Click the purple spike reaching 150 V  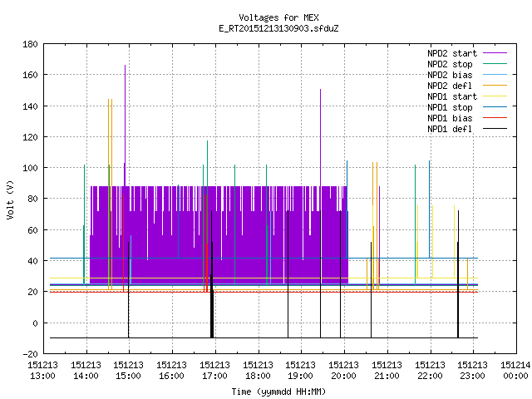(320, 137)
